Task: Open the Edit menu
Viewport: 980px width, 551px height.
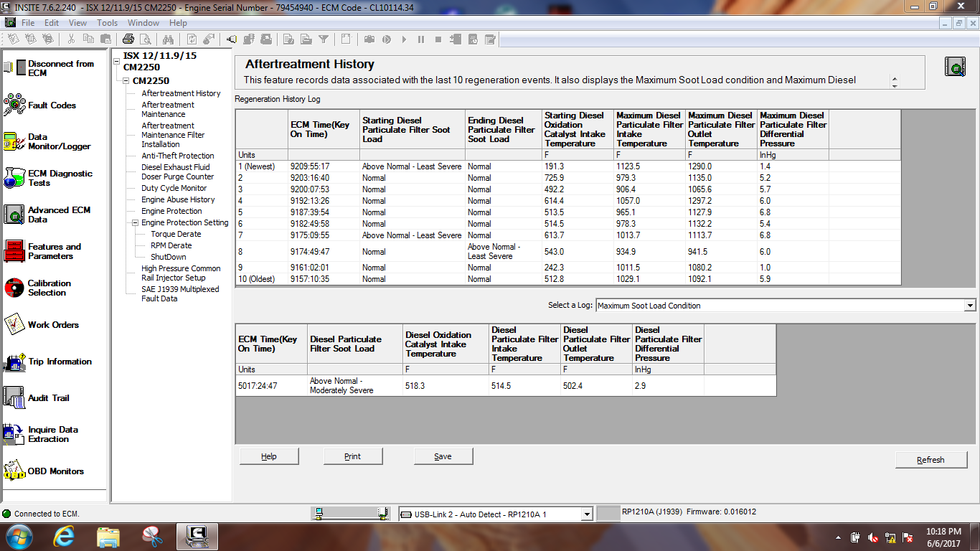Action: (x=52, y=23)
